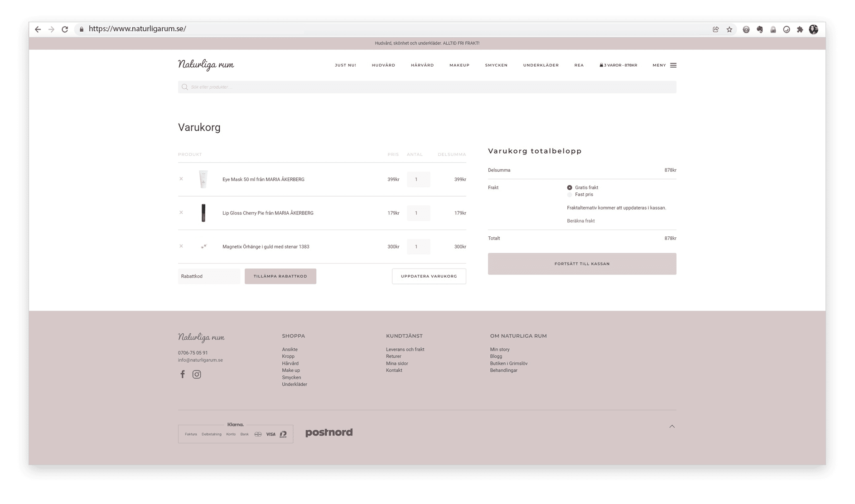This screenshot has height=504, width=855.
Task: Click the padlock site security icon
Action: click(82, 29)
